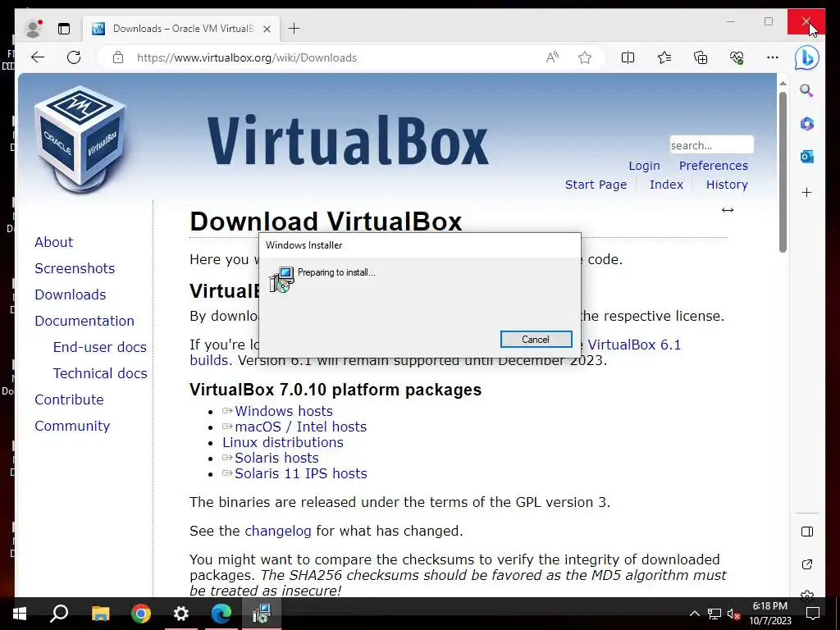This screenshot has height=630, width=840.
Task: Click the installer package icon in dialog
Action: click(282, 279)
